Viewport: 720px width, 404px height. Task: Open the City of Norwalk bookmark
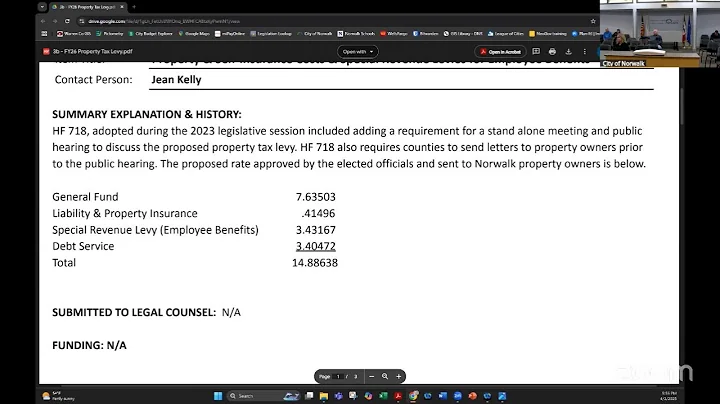pos(315,34)
